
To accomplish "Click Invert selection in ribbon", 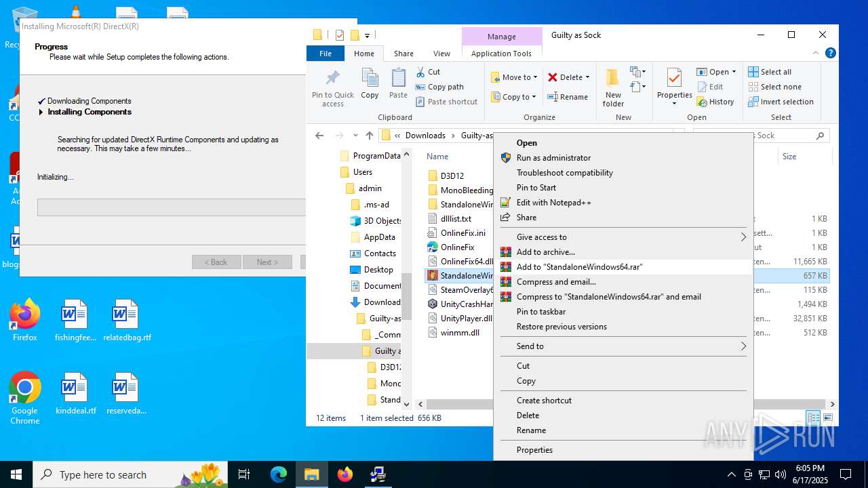I will click(x=781, y=102).
